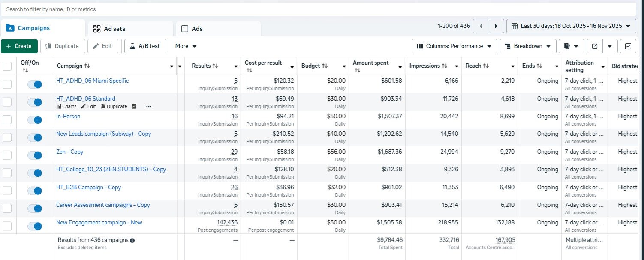This screenshot has width=644, height=260.
Task: Toggle off the Zen – Copy campaign
Action: [x=34, y=155]
